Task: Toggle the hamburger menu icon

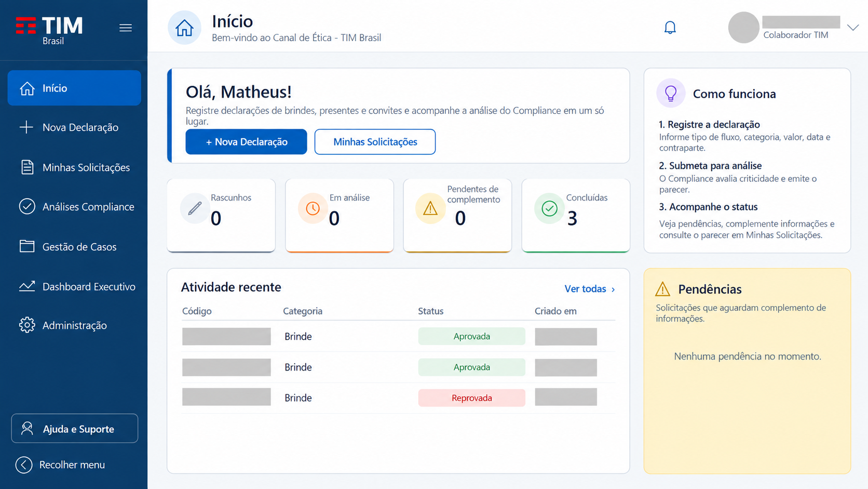Action: [x=125, y=28]
